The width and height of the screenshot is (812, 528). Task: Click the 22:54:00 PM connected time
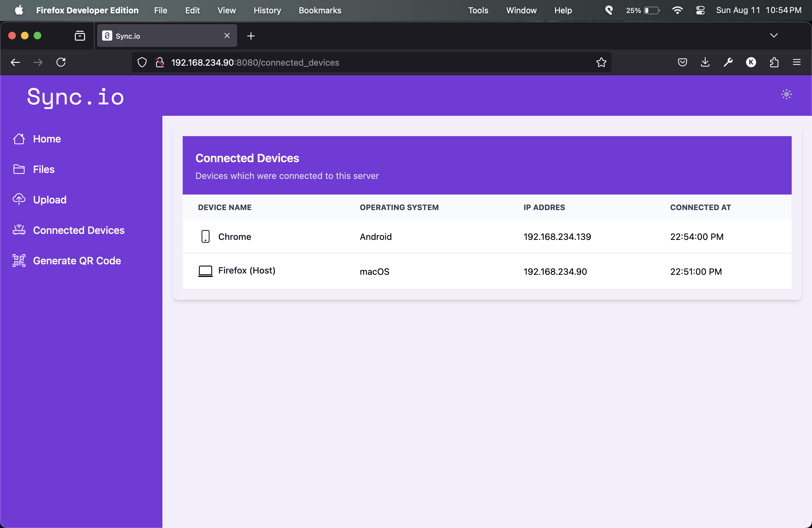click(x=697, y=236)
